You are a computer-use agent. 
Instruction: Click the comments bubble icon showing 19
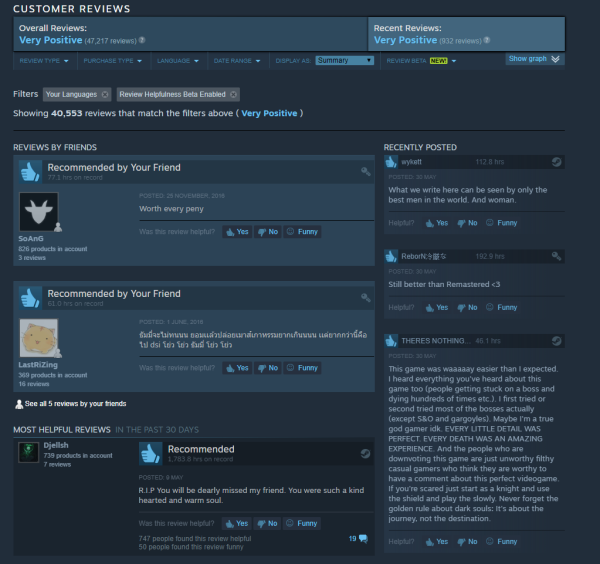pyautogui.click(x=363, y=539)
